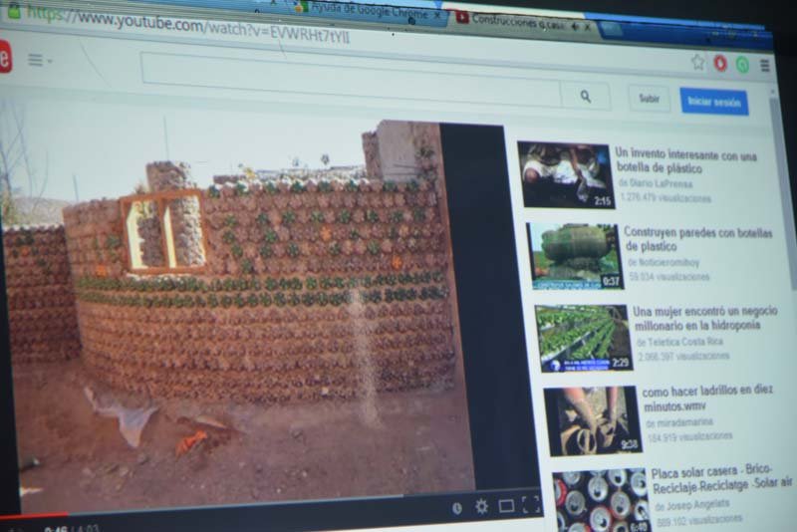Screen dimensions: 797x532
Task: Open the video settings gear
Action: tap(482, 506)
